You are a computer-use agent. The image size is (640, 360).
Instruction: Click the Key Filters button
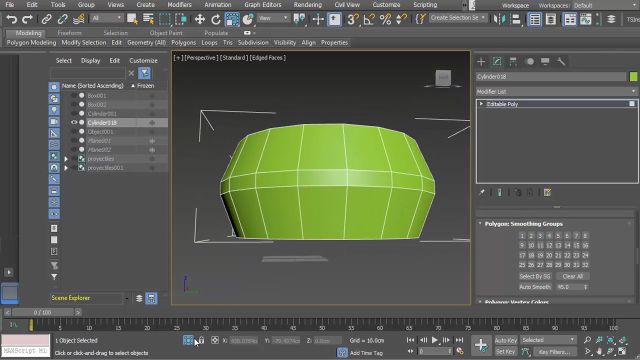click(x=553, y=351)
